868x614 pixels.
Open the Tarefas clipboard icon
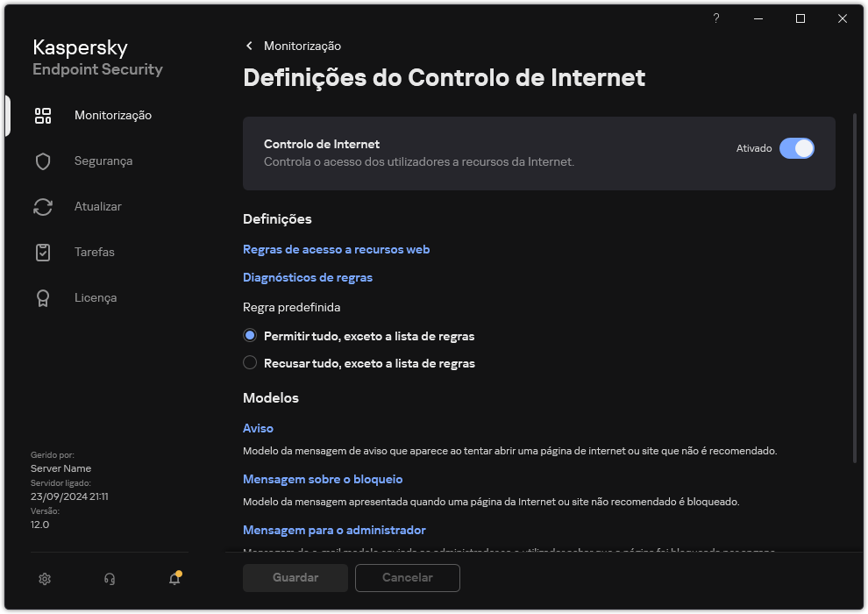pyautogui.click(x=43, y=252)
